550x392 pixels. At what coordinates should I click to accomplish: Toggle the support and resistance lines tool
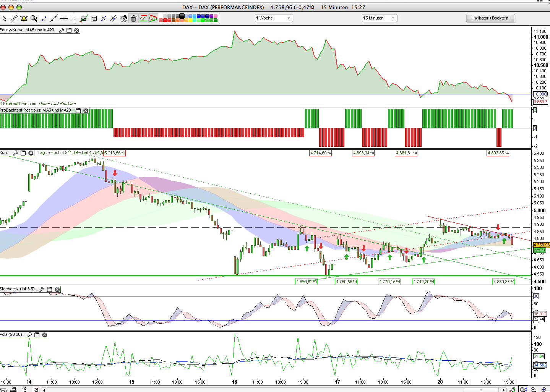[x=143, y=18]
